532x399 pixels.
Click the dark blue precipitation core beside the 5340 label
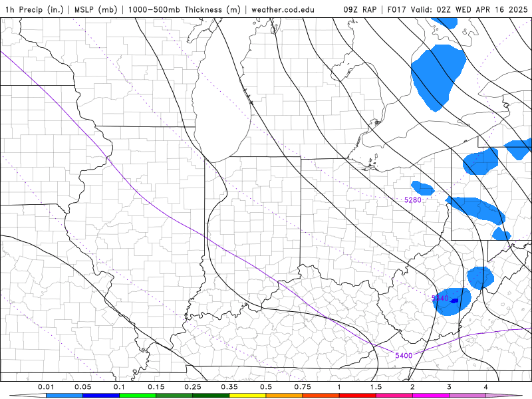tap(455, 301)
